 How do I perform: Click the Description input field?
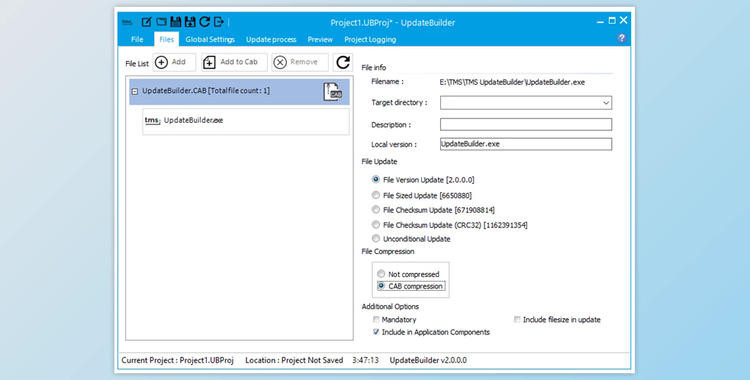pos(526,124)
